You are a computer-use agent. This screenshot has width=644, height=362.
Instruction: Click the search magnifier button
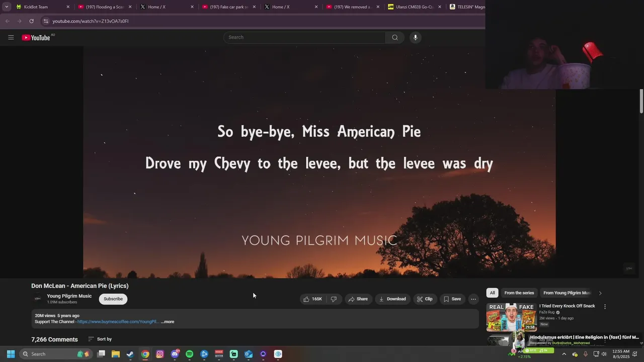coord(395,37)
